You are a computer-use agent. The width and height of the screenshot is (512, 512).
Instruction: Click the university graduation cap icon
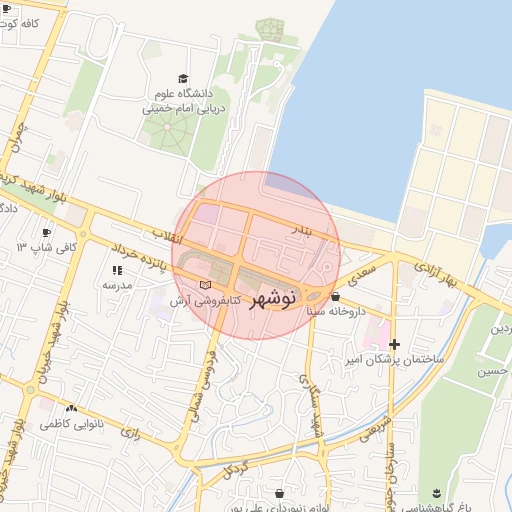point(183,79)
